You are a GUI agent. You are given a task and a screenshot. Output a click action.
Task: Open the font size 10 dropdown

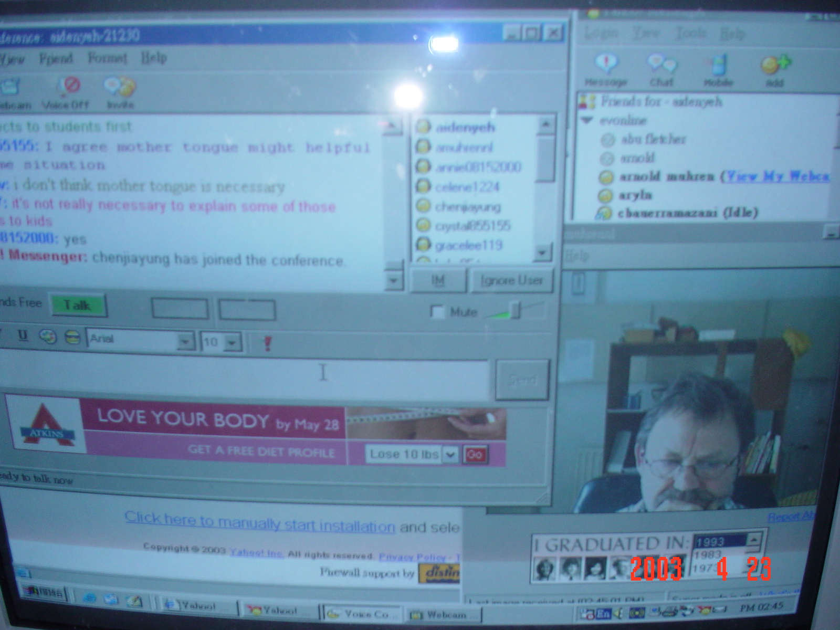(x=232, y=343)
